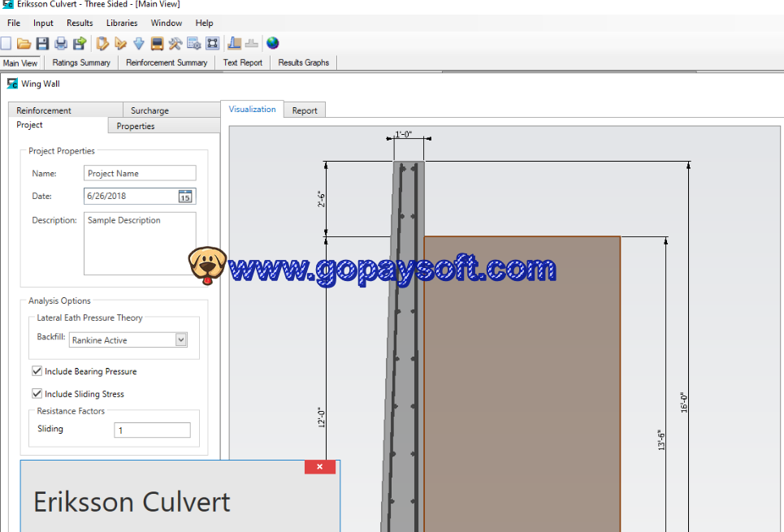Click the Save floppy disk icon
The width and height of the screenshot is (784, 532).
click(x=42, y=43)
